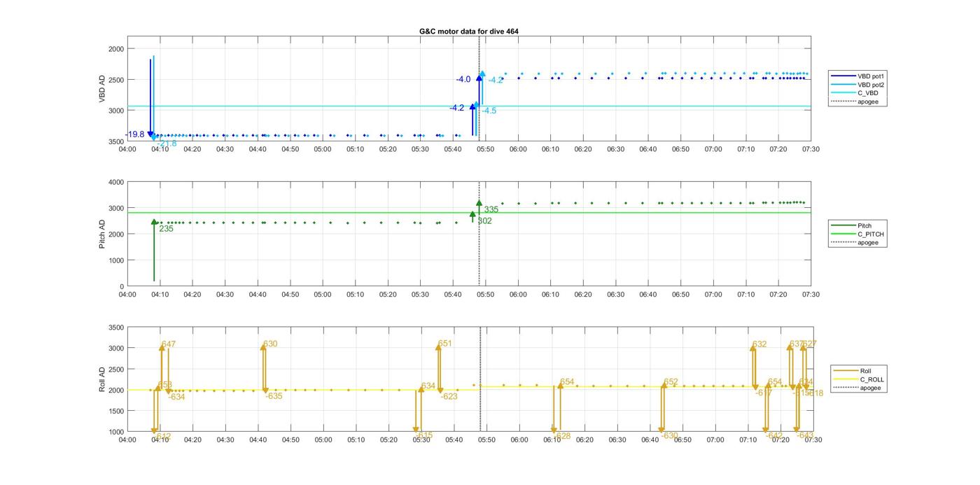Click the plot title "G&C motor data for dive 464"

[x=468, y=31]
